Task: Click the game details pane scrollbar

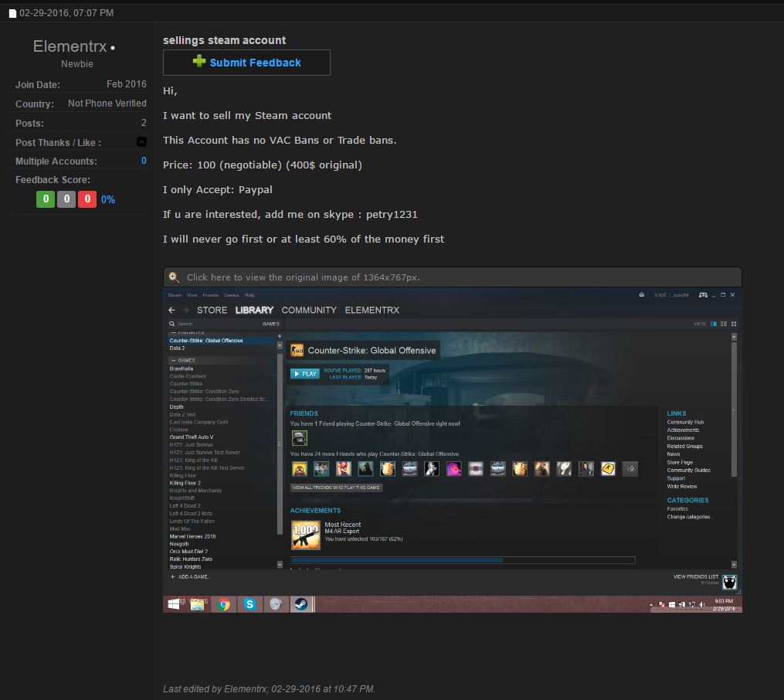Action: (x=734, y=410)
